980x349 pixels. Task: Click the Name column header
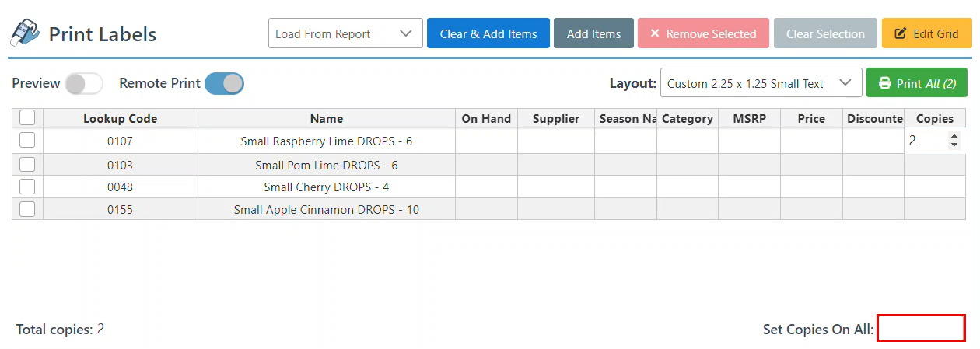click(326, 118)
